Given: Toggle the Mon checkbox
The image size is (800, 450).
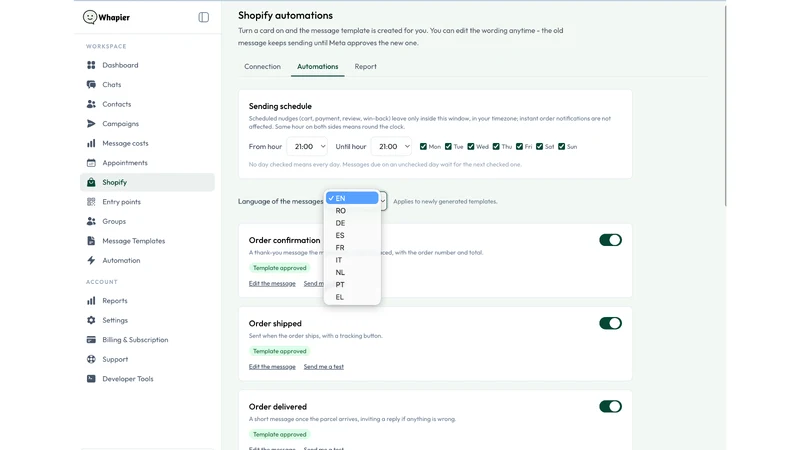Looking at the screenshot, I should pos(423,146).
